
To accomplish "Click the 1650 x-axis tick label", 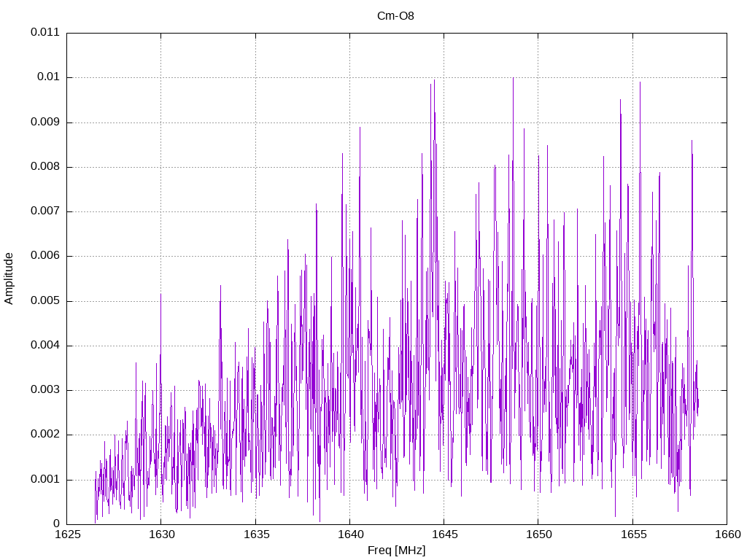I will coord(539,534).
